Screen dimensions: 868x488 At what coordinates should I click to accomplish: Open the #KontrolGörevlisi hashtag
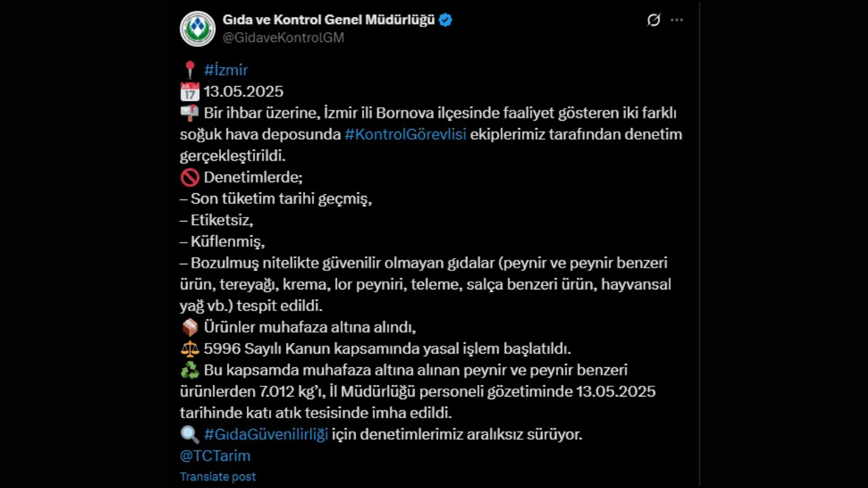405,134
